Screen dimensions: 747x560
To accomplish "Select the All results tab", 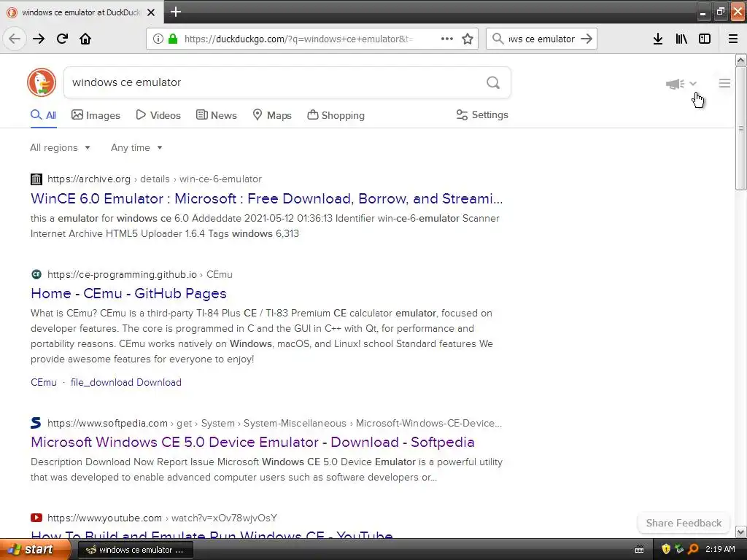I will [x=43, y=115].
